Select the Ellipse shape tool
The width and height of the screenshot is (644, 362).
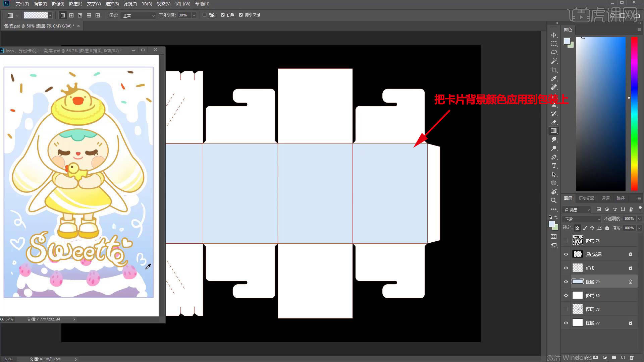[554, 183]
